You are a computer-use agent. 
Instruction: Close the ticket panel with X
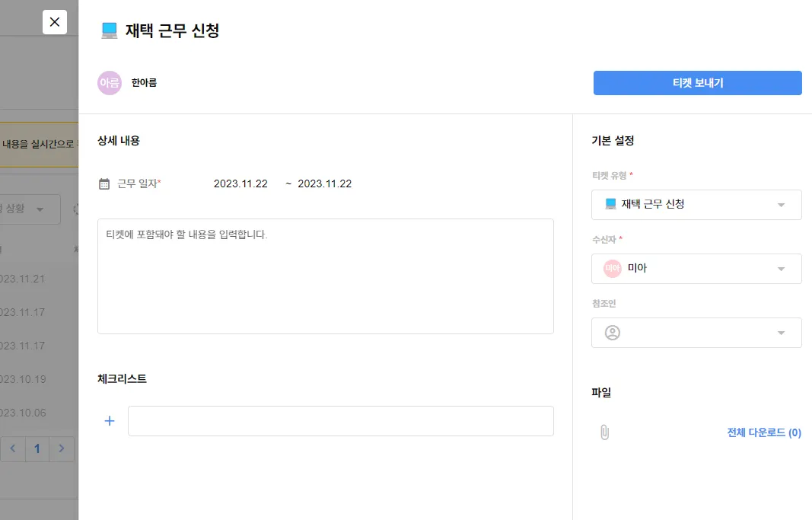point(55,22)
